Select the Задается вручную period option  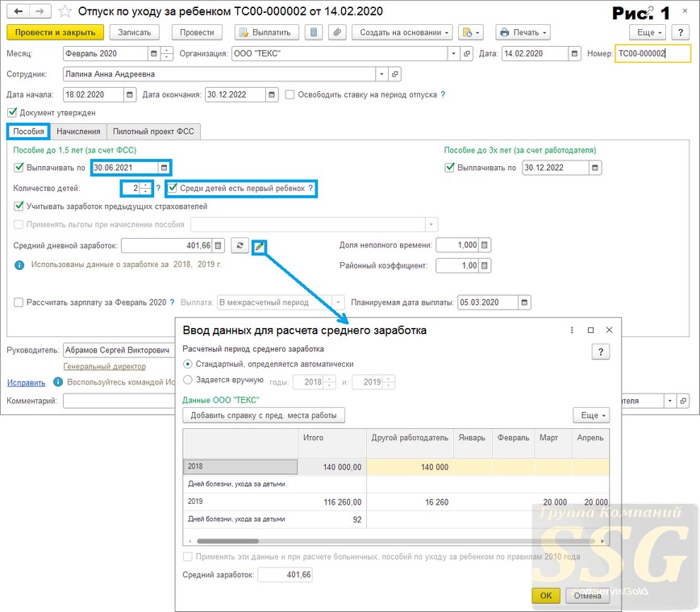pos(188,380)
